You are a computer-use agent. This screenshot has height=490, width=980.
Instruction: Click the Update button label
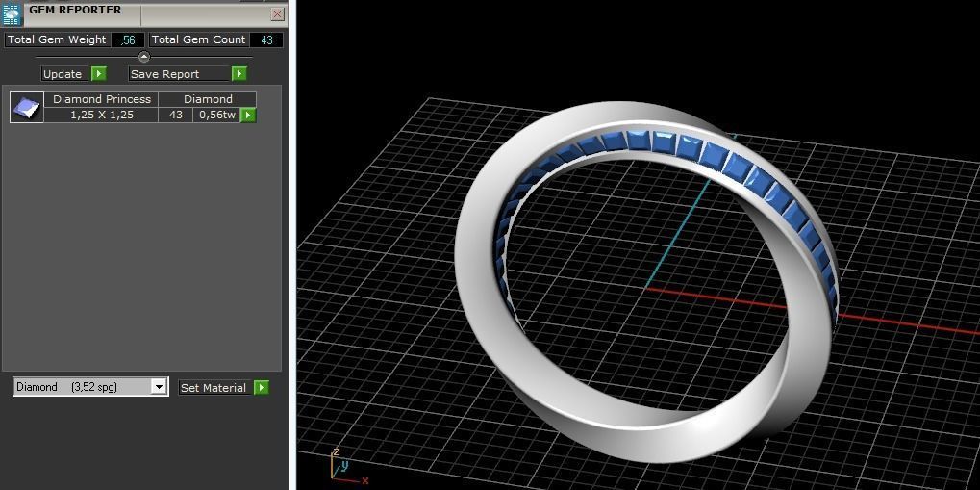pyautogui.click(x=65, y=74)
